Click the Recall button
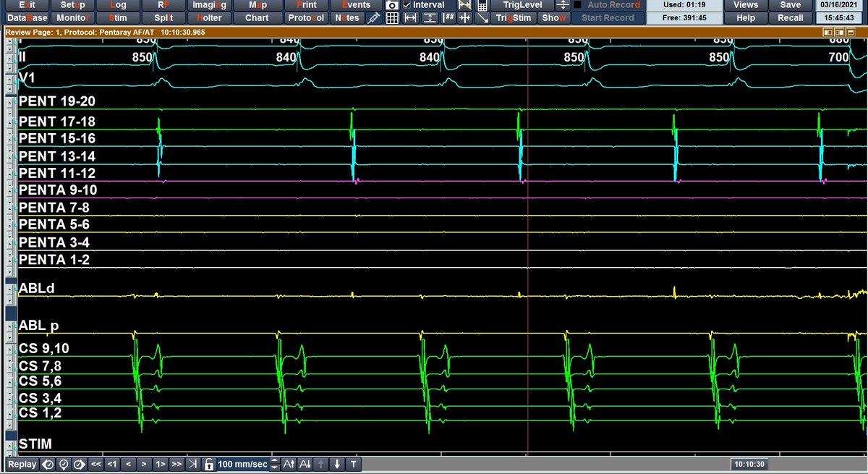The width and height of the screenshot is (868, 474). pos(791,18)
